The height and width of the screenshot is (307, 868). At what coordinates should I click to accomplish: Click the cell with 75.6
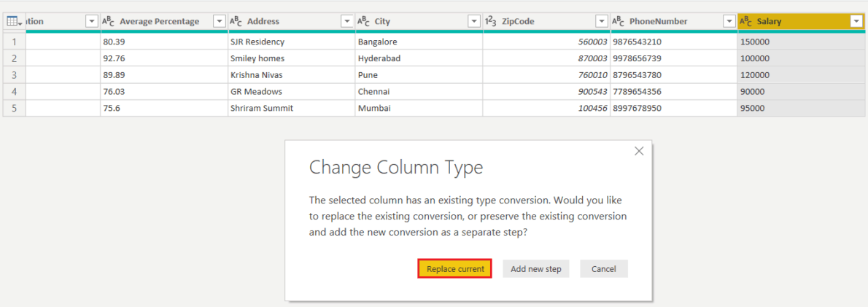164,109
